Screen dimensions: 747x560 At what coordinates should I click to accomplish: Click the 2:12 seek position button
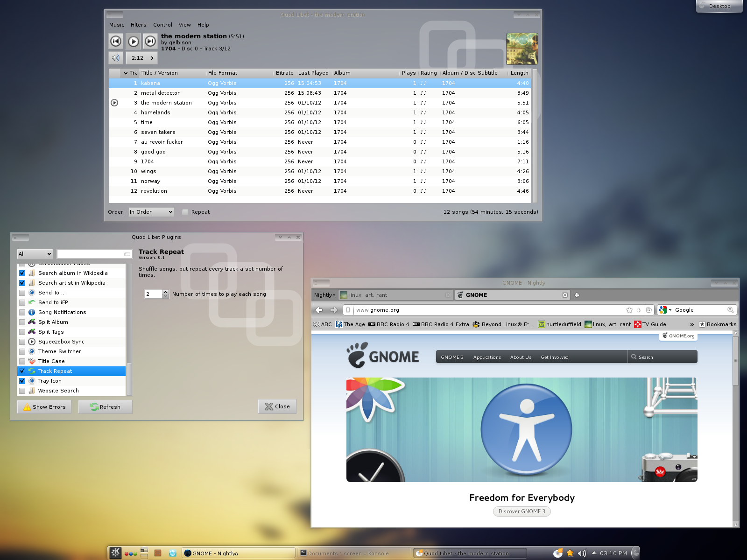pos(142,58)
